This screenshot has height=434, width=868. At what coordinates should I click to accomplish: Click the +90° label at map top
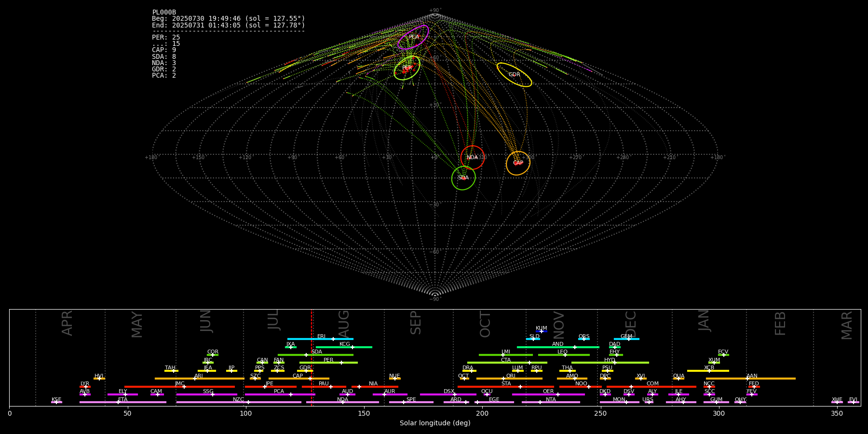click(x=435, y=11)
